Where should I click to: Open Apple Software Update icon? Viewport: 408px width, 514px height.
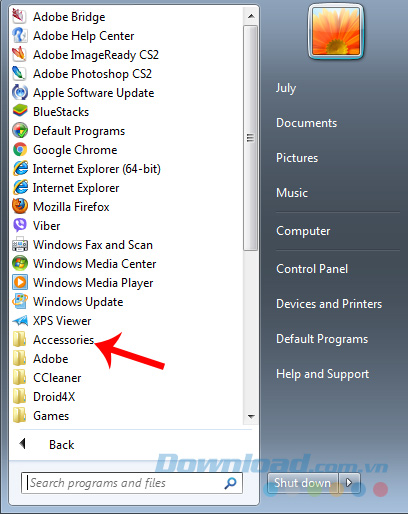click(19, 93)
